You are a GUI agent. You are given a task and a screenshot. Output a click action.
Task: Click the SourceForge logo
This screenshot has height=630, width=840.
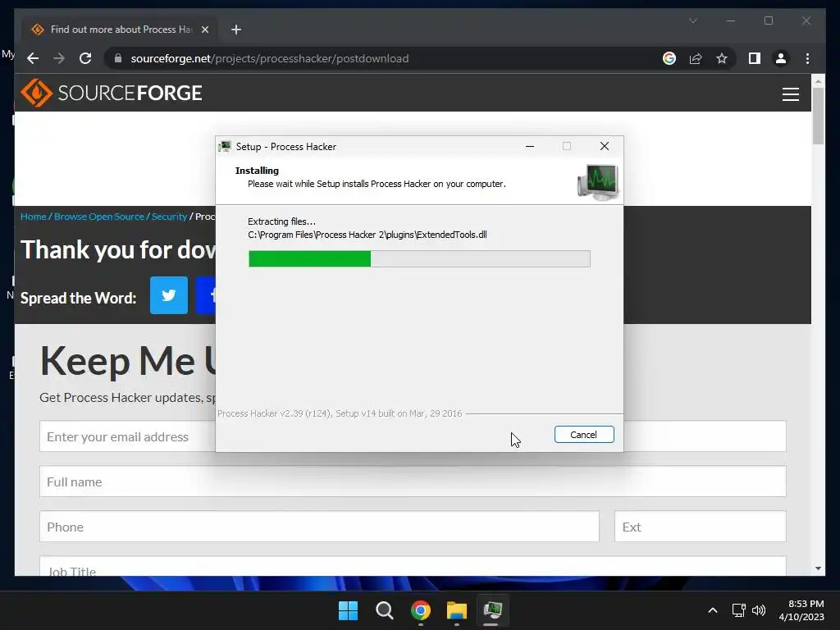pos(112,93)
